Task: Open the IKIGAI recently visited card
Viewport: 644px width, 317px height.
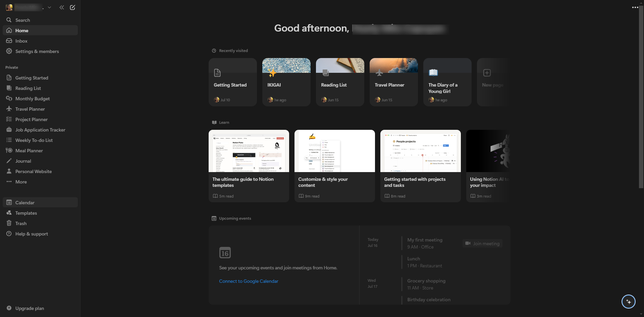Action: 286,82
